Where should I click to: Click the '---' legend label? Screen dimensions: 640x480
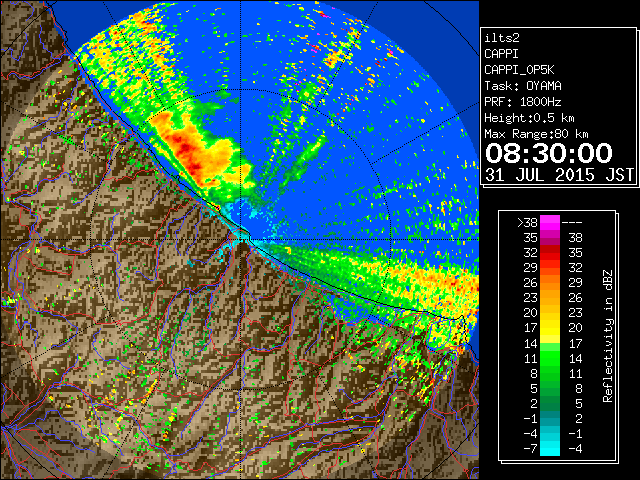click(572, 222)
